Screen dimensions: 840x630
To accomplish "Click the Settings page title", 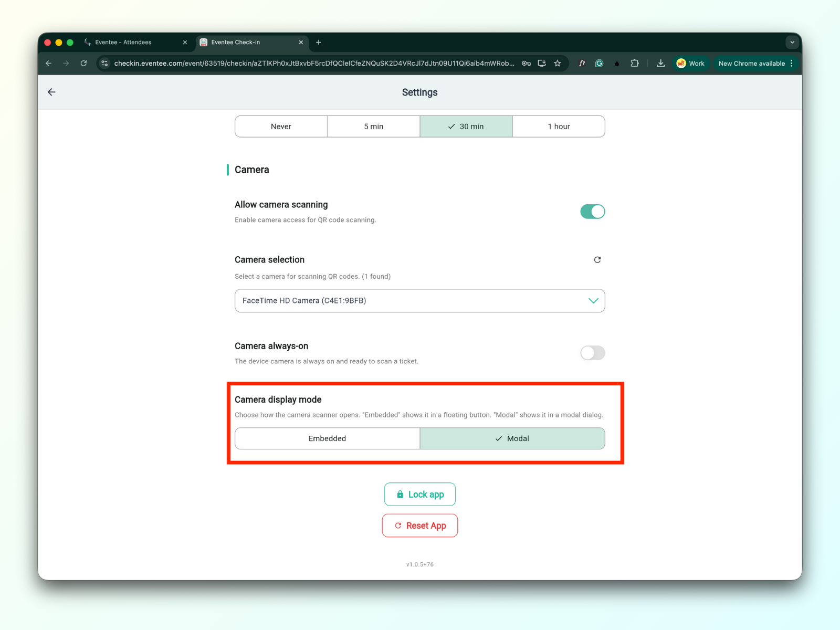I will pyautogui.click(x=420, y=92).
